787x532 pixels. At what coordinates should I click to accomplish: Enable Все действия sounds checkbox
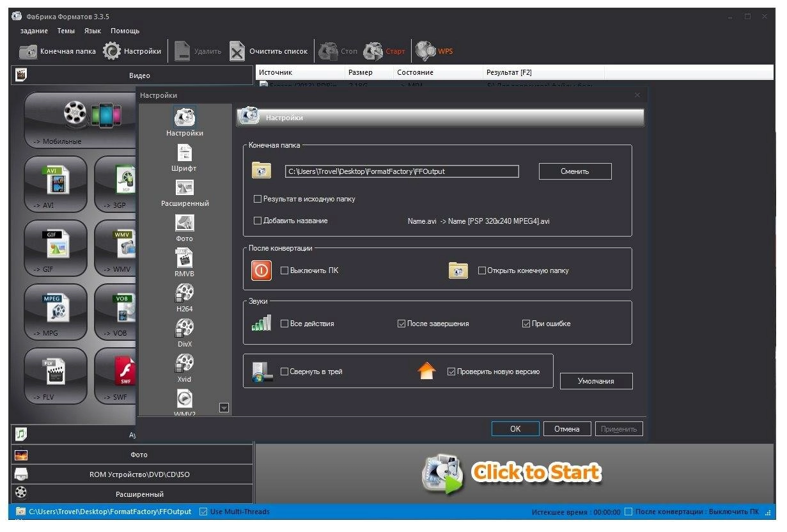point(284,324)
